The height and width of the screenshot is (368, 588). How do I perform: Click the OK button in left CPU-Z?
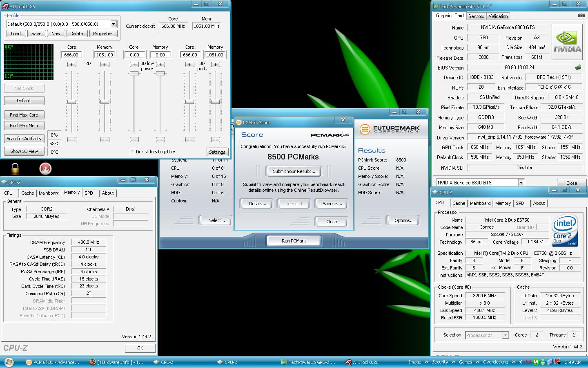(x=140, y=348)
